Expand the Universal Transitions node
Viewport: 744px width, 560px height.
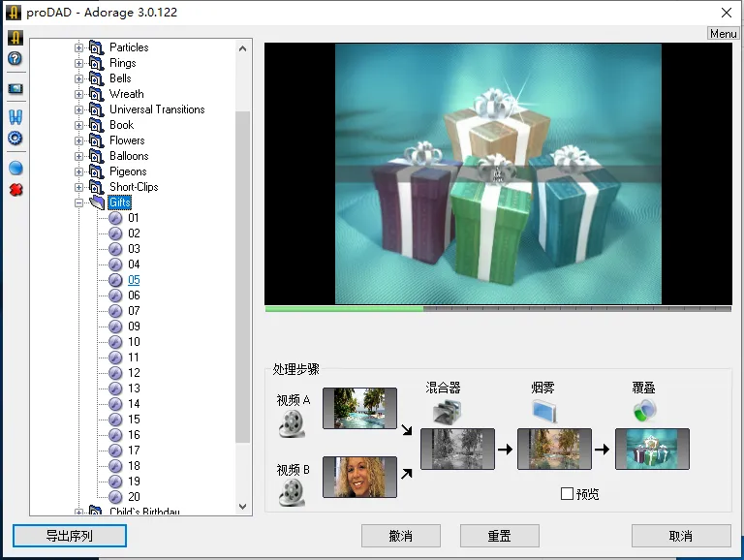pos(78,109)
